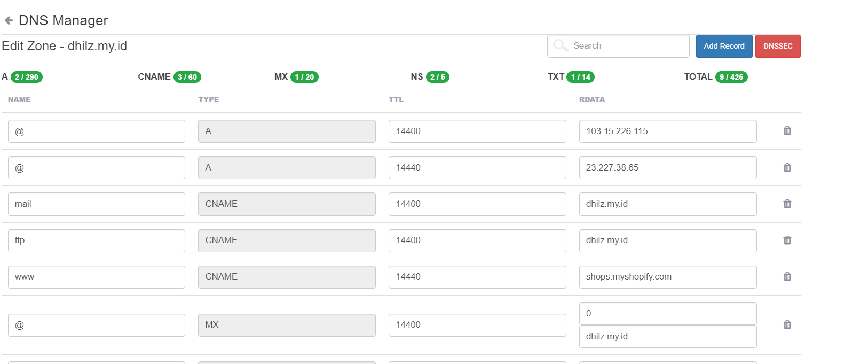Edit TTL field of the www record
The height and width of the screenshot is (364, 868).
tap(477, 277)
